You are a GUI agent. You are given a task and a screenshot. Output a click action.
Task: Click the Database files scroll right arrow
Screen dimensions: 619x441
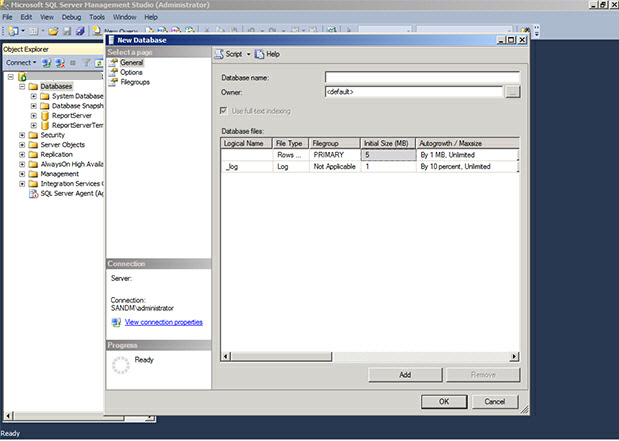click(x=514, y=357)
